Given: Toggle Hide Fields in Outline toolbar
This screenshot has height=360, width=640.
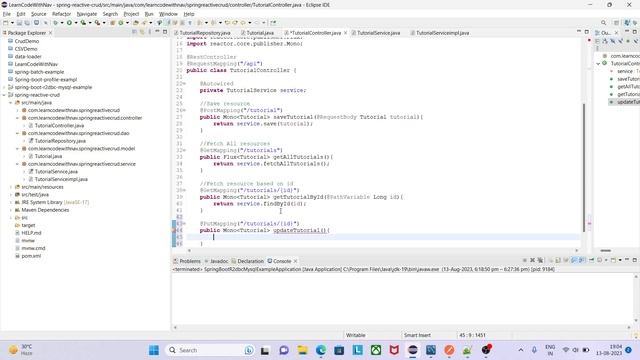Looking at the screenshot, I should point(613,41).
